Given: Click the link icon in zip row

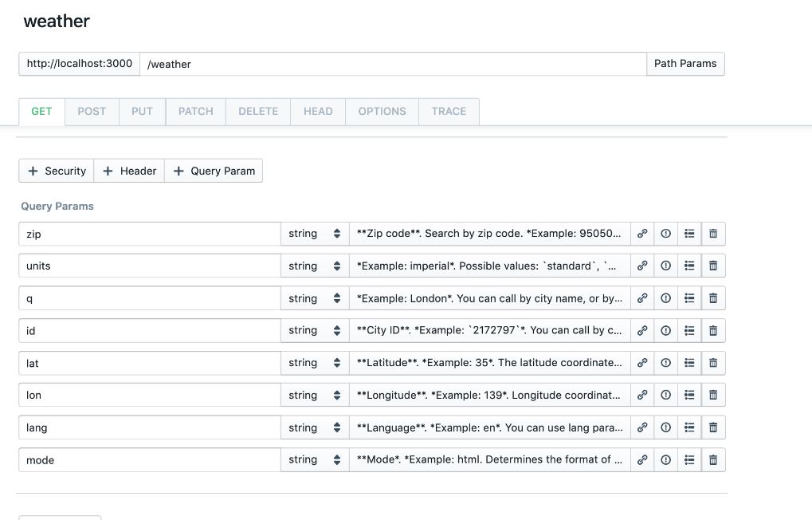Looking at the screenshot, I should (x=642, y=234).
